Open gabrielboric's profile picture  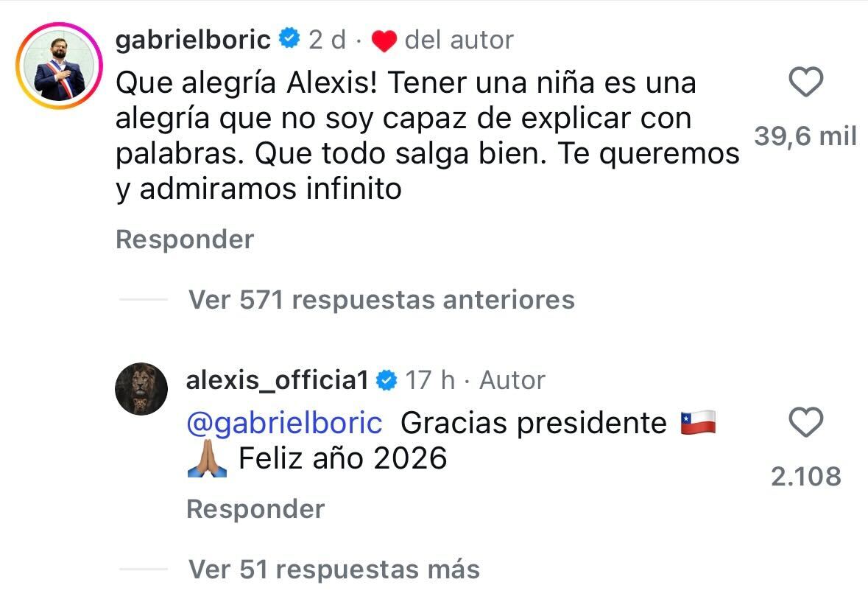[x=60, y=66]
